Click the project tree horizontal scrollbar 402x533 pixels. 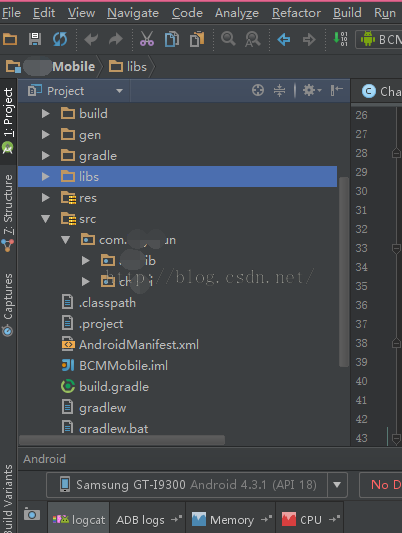[122, 440]
